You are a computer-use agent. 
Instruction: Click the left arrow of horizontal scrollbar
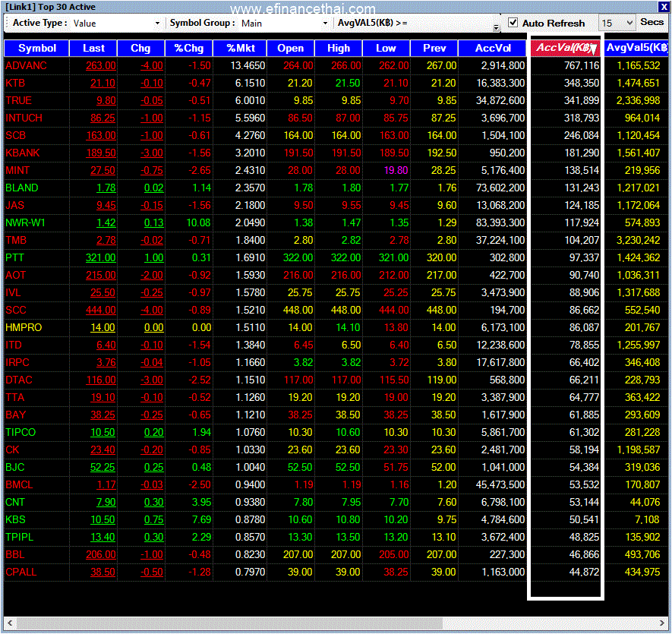pos(9,623)
